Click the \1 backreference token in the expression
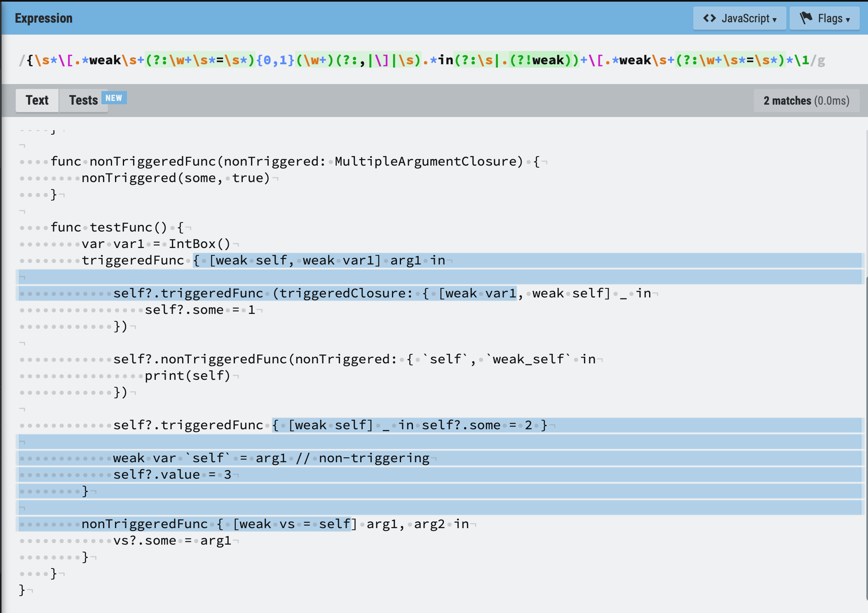 (801, 61)
